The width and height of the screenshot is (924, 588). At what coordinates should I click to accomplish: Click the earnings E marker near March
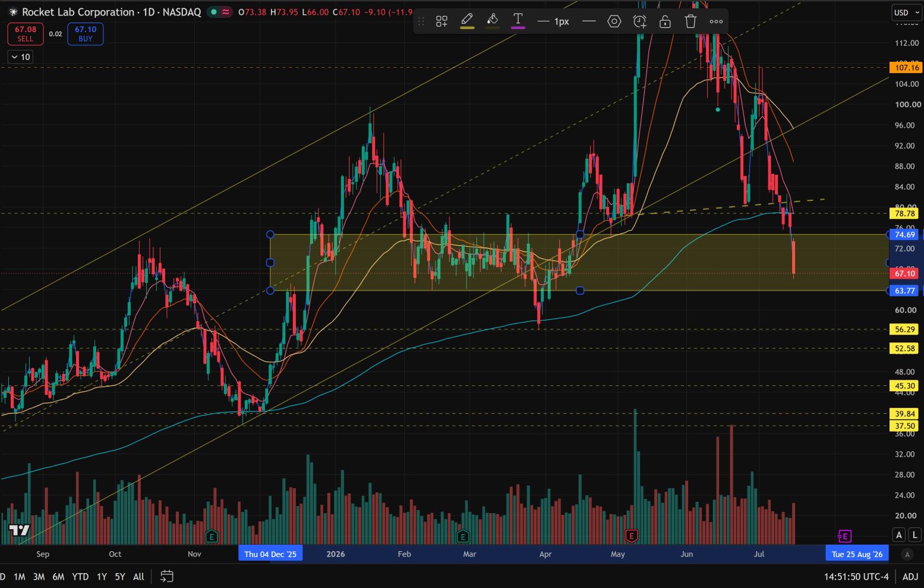[x=463, y=536]
